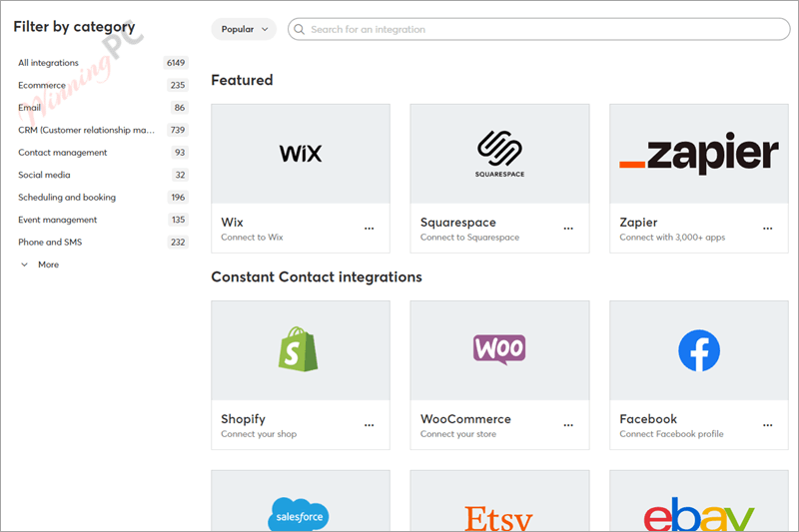
Task: Filter by Scheduling and booking
Action: point(67,197)
